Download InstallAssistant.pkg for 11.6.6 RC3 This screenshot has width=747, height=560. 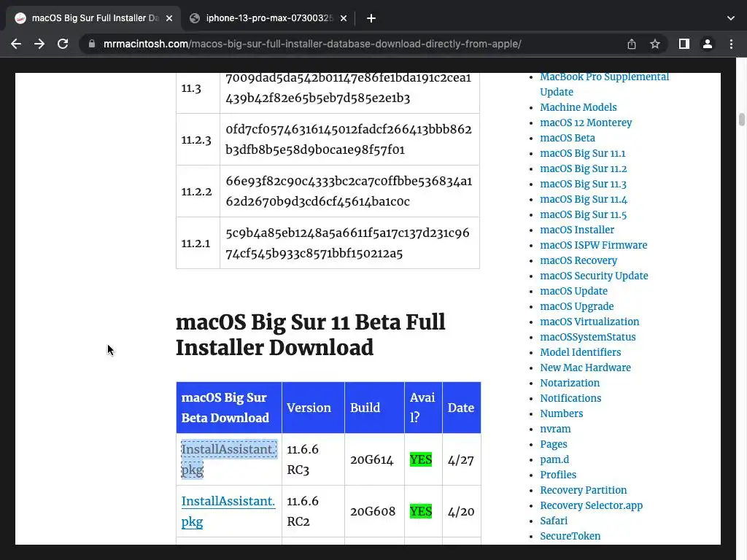click(228, 459)
